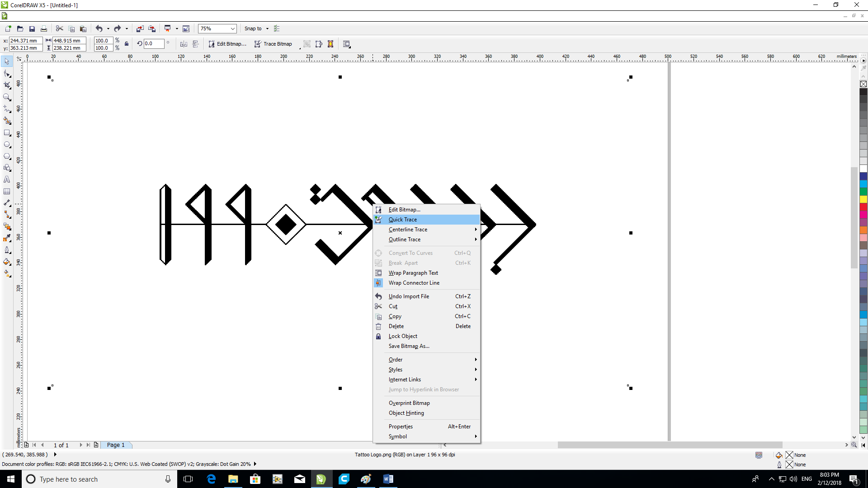Select the Table tool

pos(7,191)
